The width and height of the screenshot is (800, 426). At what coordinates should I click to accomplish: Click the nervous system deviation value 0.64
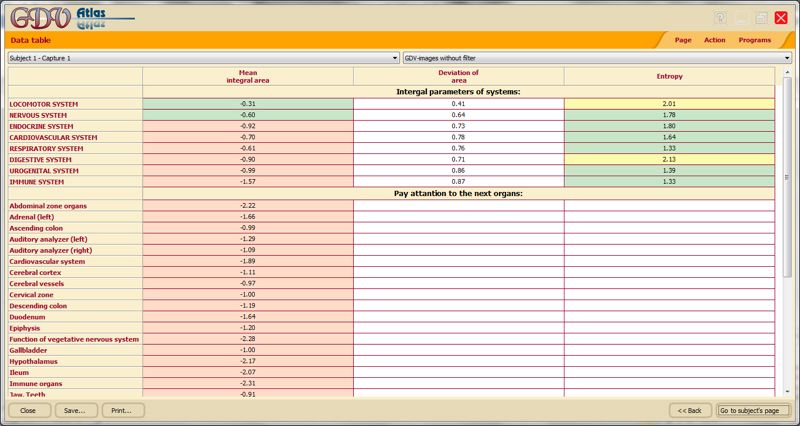coord(459,115)
